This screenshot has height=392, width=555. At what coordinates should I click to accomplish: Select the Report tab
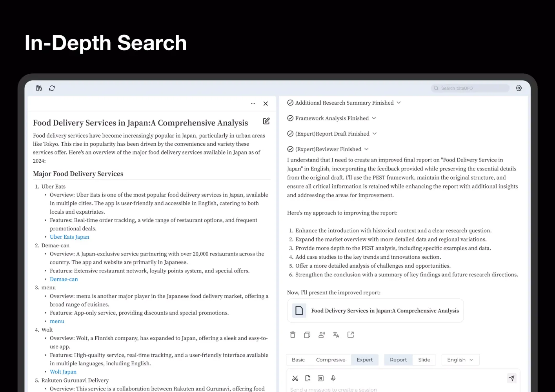(398, 360)
